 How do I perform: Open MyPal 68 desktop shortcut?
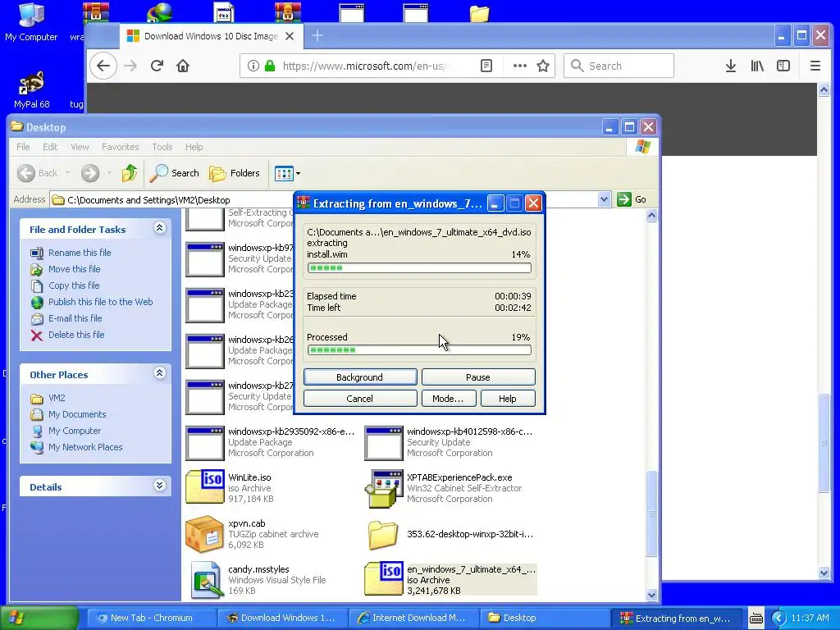[x=32, y=90]
